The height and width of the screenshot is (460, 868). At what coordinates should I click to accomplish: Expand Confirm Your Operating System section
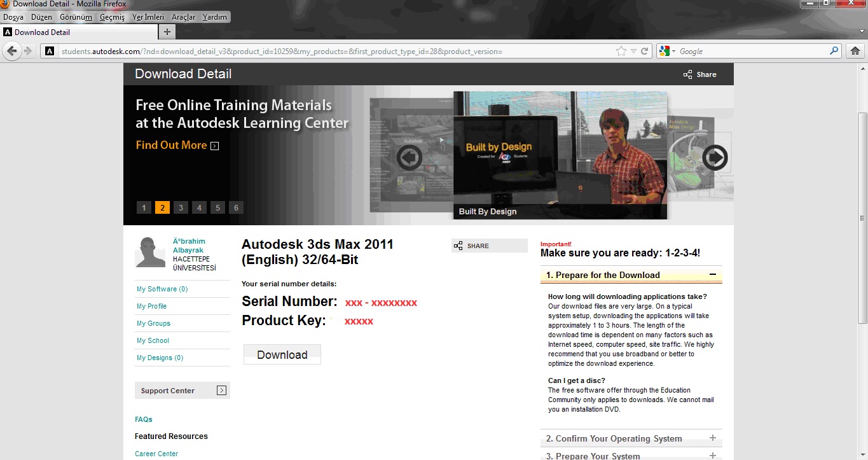[x=713, y=438]
